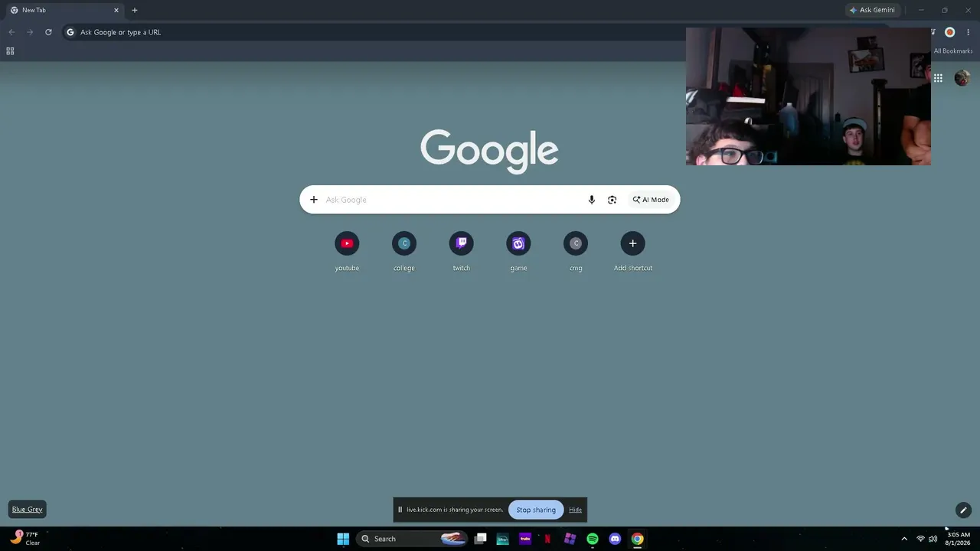Open the volume tray icon
This screenshot has width=980, height=551.
click(x=933, y=539)
